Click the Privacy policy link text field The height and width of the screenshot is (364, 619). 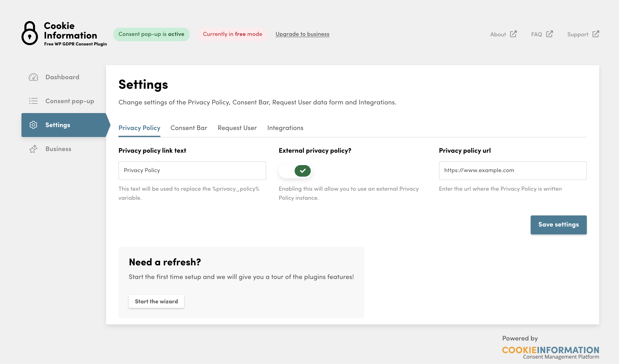(192, 170)
